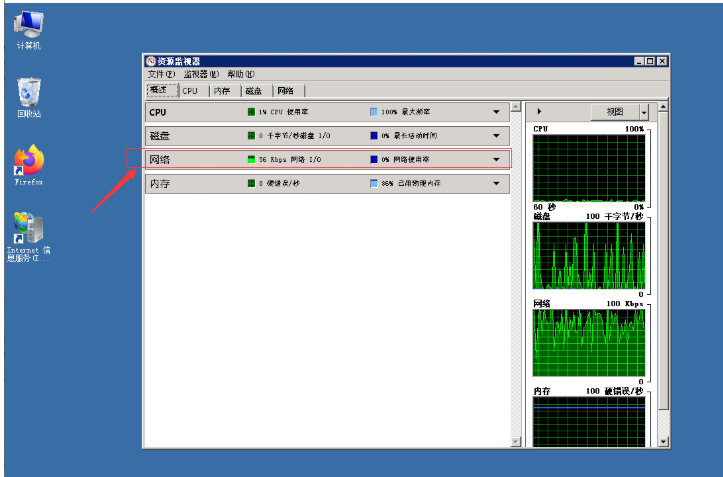
Task: Click the blue 网络使用率 color square
Action: pos(374,160)
